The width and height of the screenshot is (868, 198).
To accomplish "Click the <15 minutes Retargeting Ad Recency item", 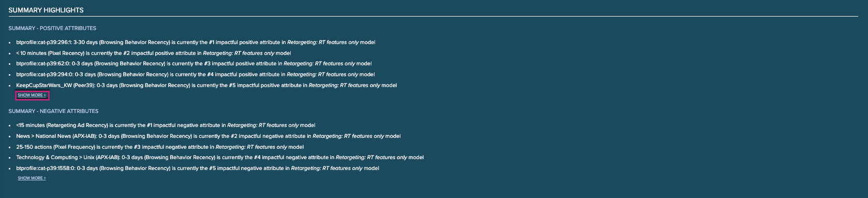I will (166, 125).
